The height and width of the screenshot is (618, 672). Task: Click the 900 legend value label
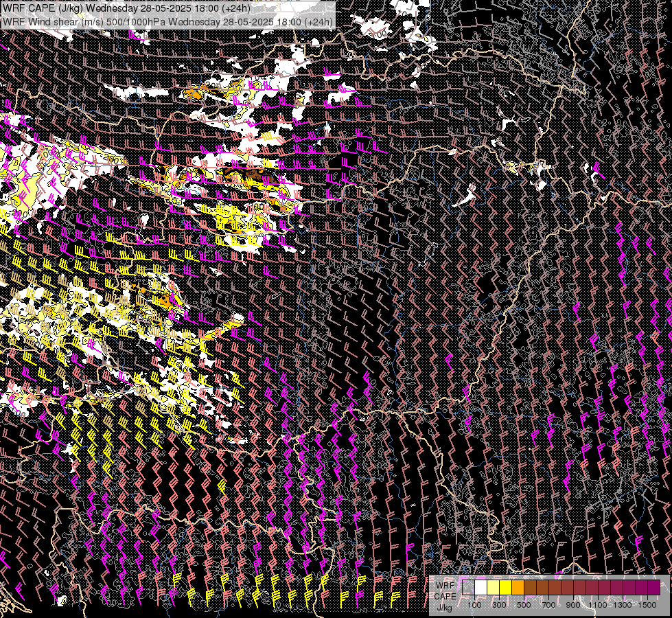[573, 605]
